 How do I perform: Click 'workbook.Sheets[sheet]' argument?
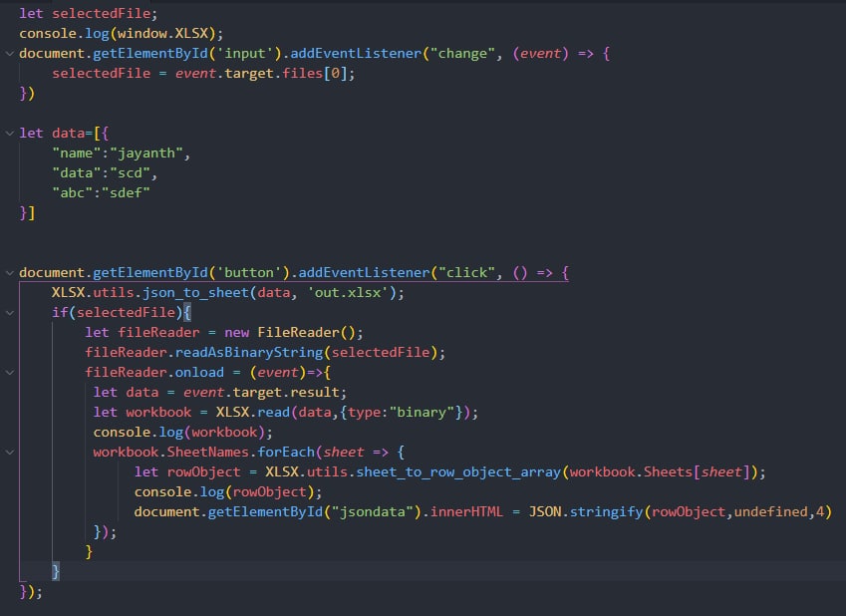[x=660, y=472]
